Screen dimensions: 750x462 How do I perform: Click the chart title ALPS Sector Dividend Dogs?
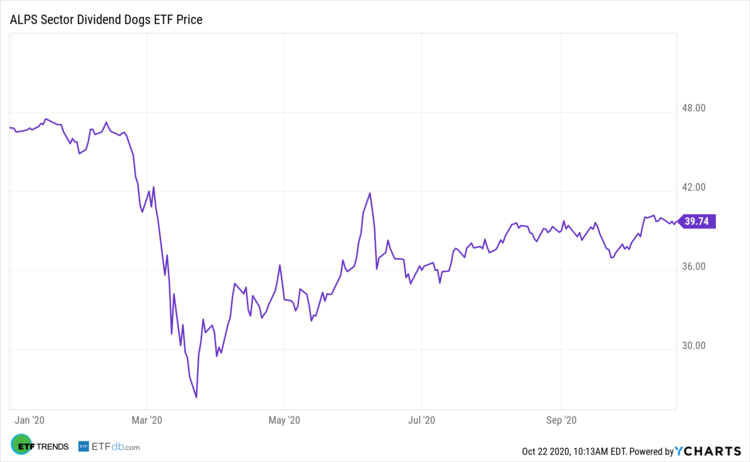[x=104, y=19]
